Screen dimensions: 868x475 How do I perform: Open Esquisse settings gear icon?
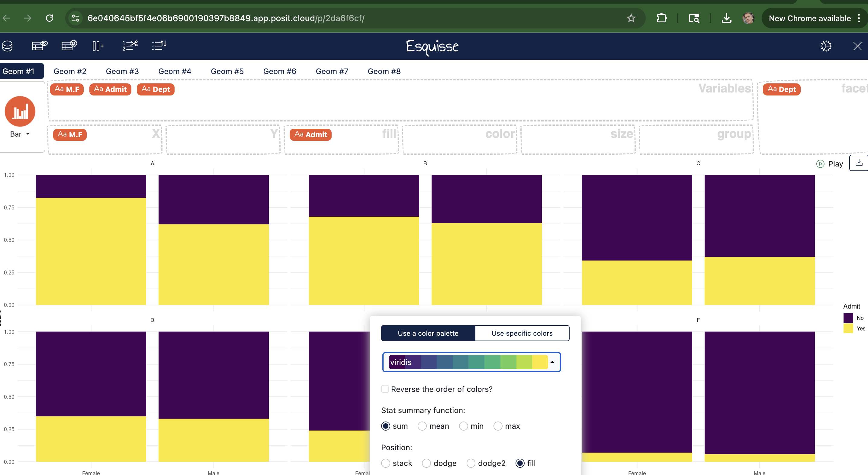tap(826, 46)
